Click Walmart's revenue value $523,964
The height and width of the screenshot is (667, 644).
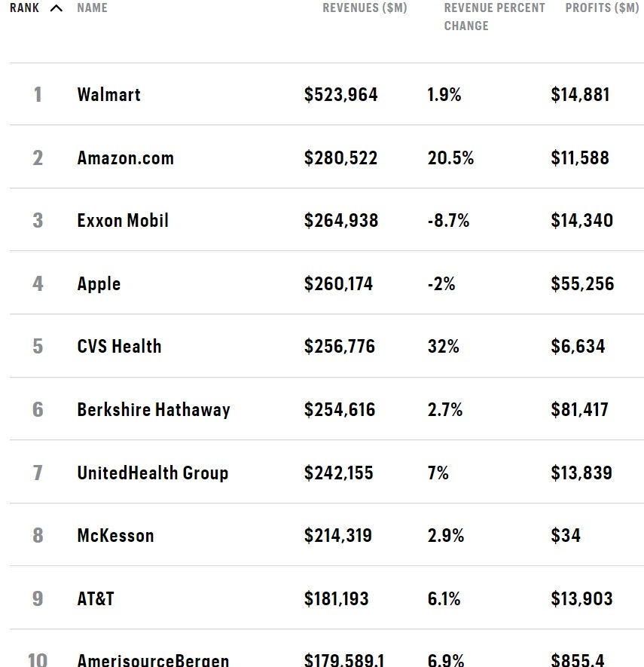point(340,95)
